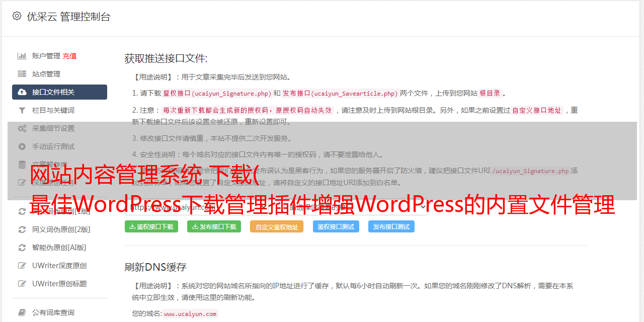Click the red 充值 recharge link

coord(69,56)
